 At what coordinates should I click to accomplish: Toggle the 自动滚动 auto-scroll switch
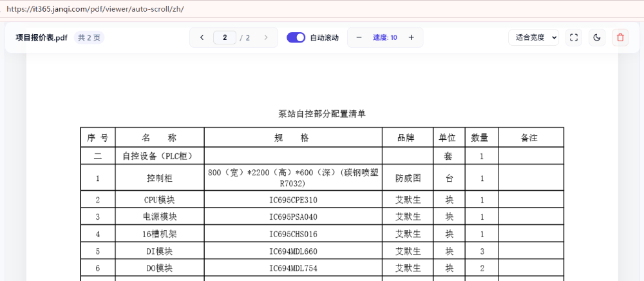296,37
